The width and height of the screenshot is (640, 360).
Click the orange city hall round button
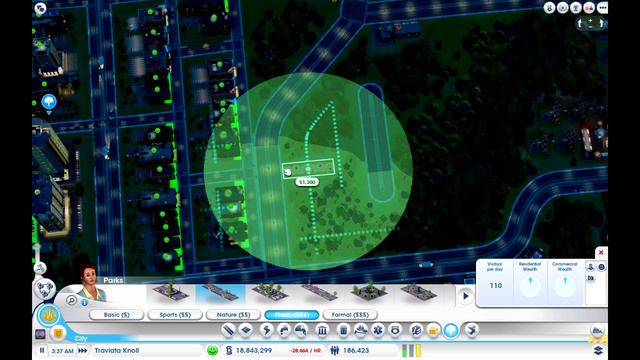tap(49, 316)
